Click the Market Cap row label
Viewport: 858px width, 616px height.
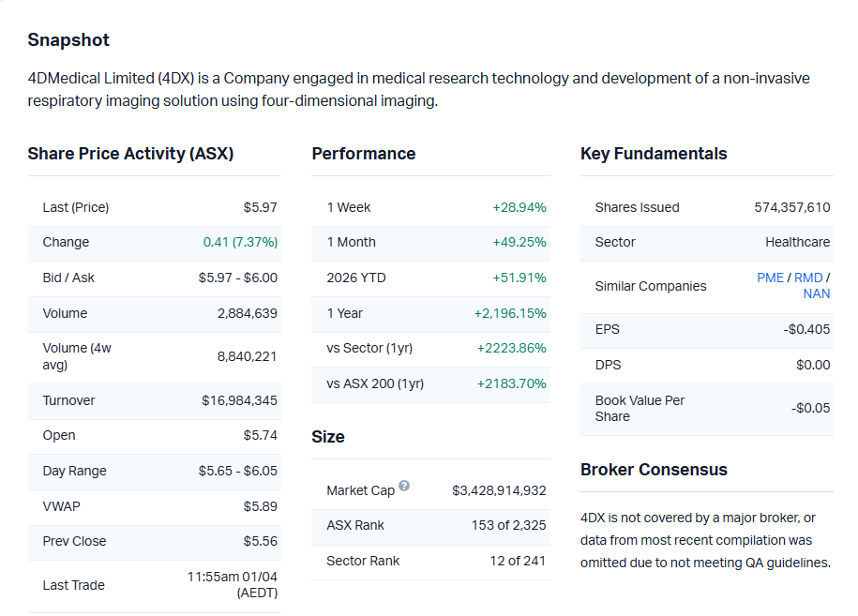(361, 490)
